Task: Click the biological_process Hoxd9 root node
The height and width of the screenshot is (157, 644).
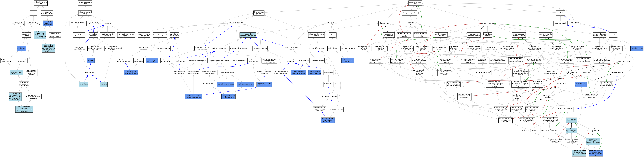Action: pyautogui.click(x=415, y=3)
